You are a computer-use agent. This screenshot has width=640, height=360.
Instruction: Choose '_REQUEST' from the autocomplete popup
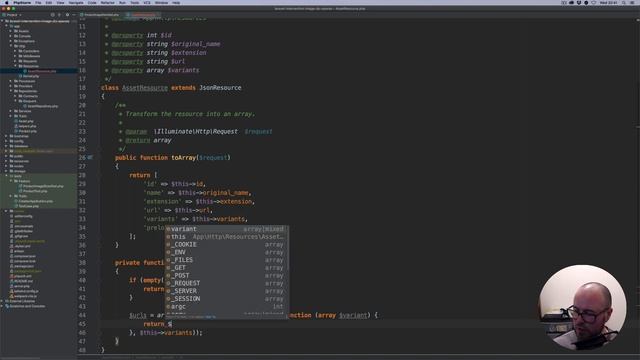click(227, 283)
